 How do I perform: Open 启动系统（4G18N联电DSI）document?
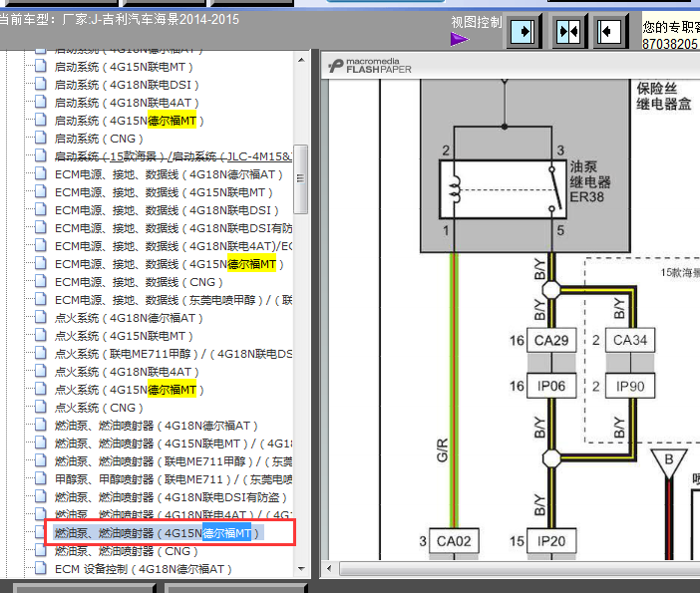coord(127,85)
